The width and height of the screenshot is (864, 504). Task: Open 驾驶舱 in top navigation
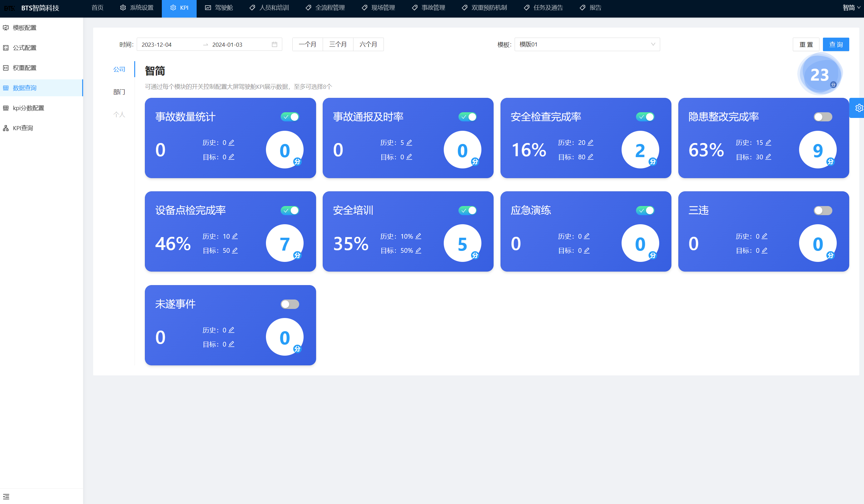coord(219,8)
